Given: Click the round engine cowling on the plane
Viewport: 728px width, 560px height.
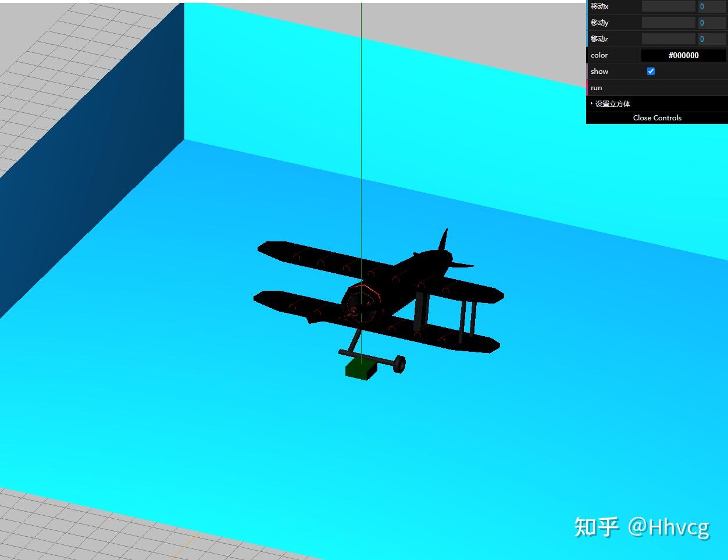Looking at the screenshot, I should 361,304.
